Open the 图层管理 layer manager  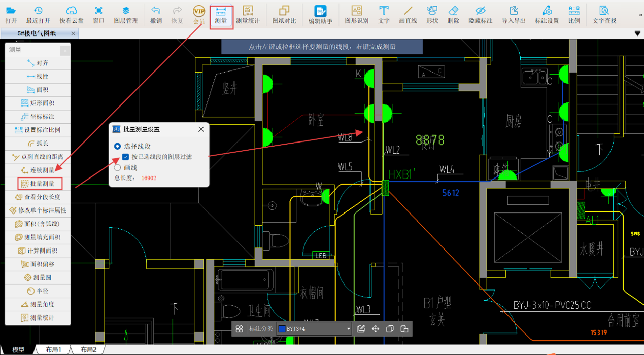coord(125,15)
